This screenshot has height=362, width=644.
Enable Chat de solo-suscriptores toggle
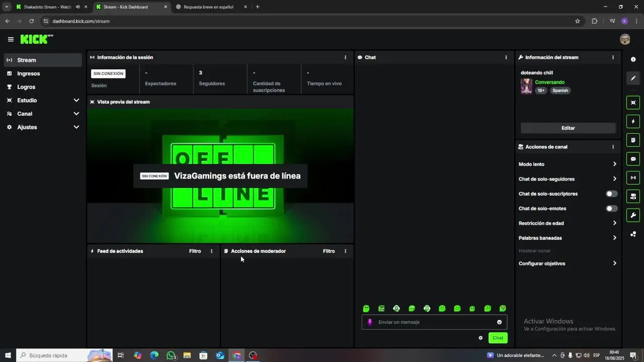611,194
